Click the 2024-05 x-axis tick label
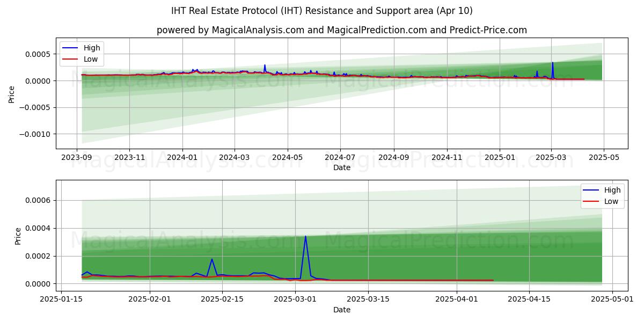 288,157
